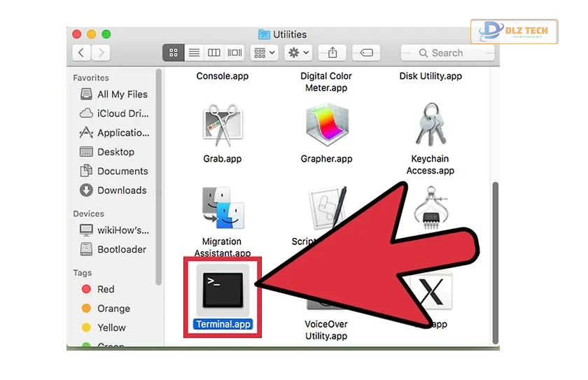588x380 pixels.
Task: Select Downloads in the sidebar
Action: 113,190
